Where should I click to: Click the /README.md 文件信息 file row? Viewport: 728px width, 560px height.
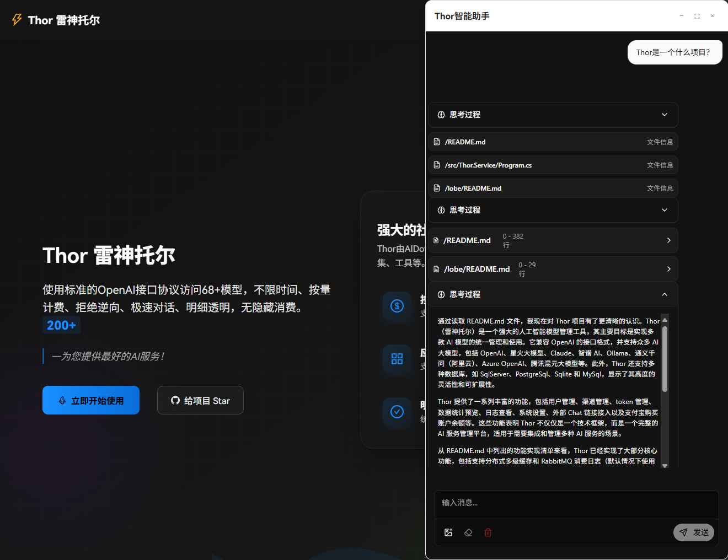(553, 142)
